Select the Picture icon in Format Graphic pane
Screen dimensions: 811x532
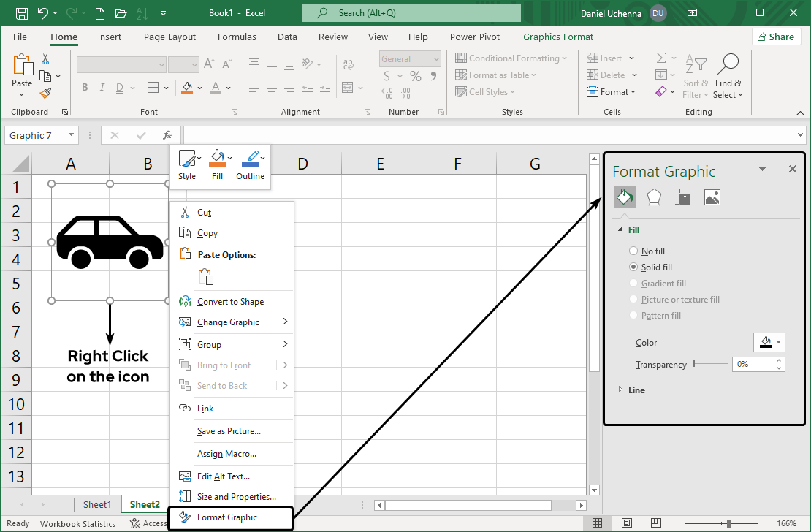712,197
